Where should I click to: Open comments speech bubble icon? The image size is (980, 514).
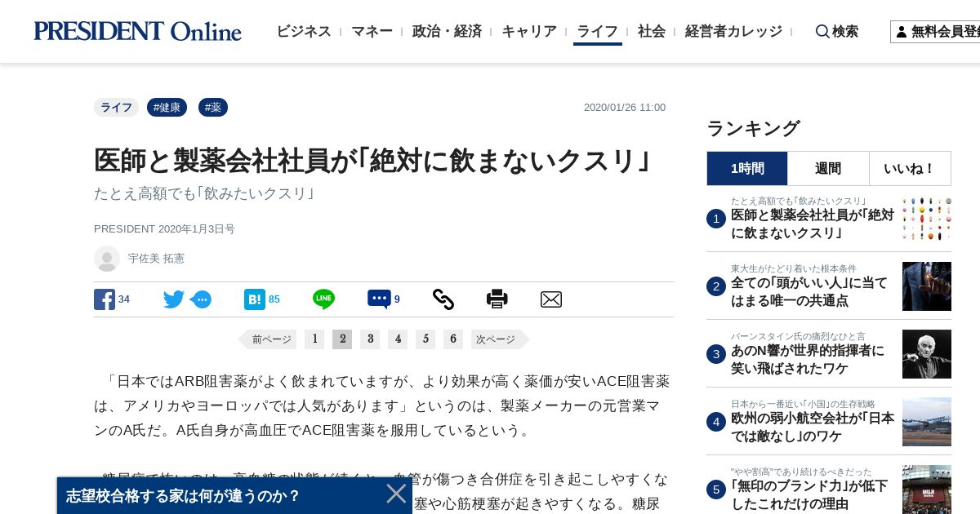tap(379, 299)
